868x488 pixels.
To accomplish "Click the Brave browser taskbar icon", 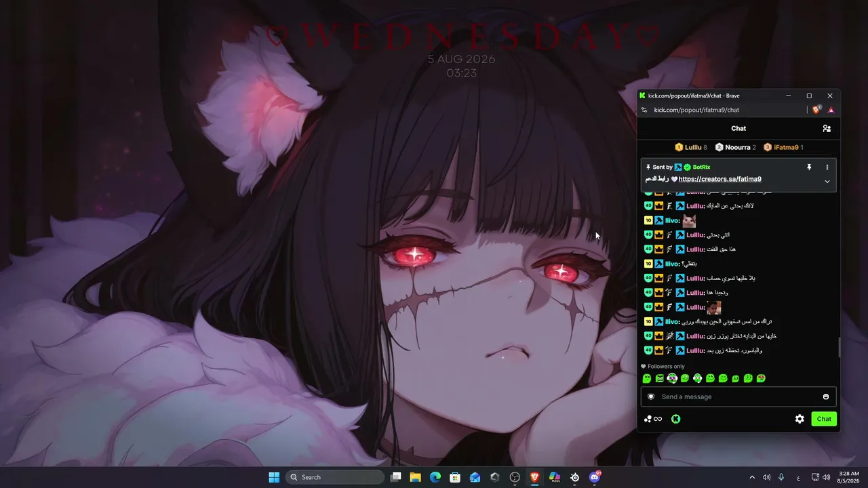I will pyautogui.click(x=534, y=477).
